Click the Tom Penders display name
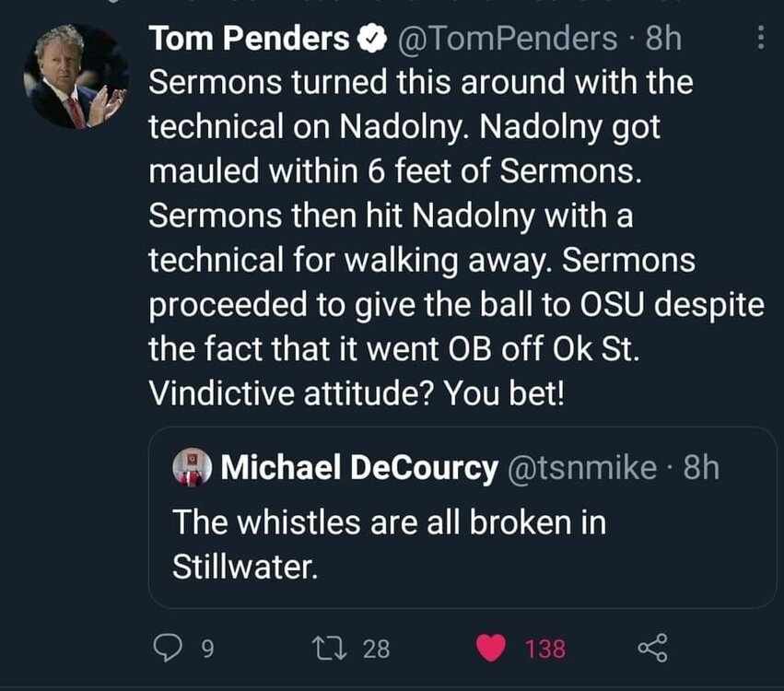784x691 pixels. coord(249,39)
